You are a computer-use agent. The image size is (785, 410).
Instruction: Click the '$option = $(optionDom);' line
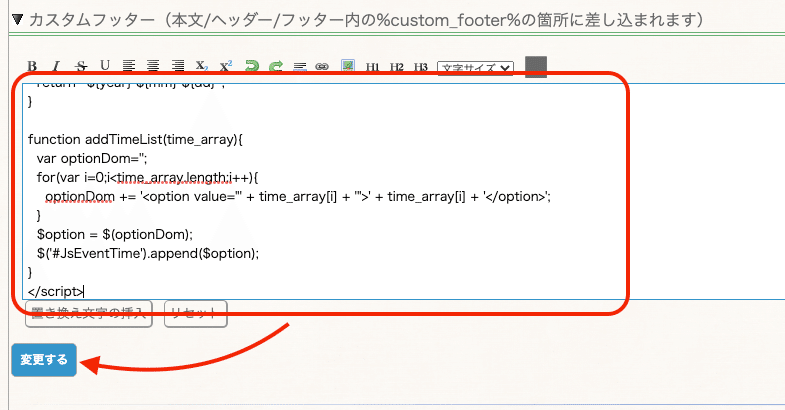tap(115, 234)
